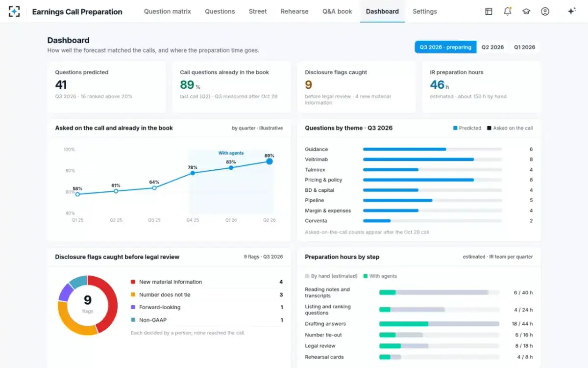Switch period to Q2 2026
Image resolution: width=588 pixels, height=368 pixels.
click(492, 47)
